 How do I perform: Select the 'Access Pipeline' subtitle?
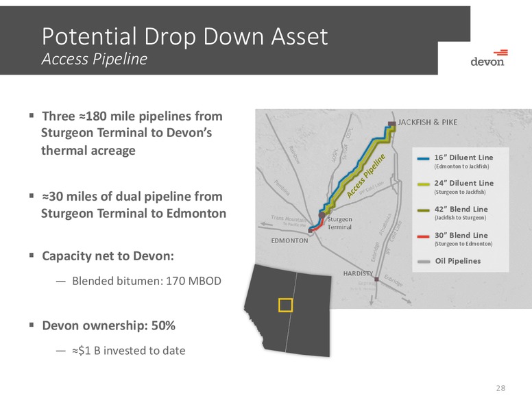(95, 59)
